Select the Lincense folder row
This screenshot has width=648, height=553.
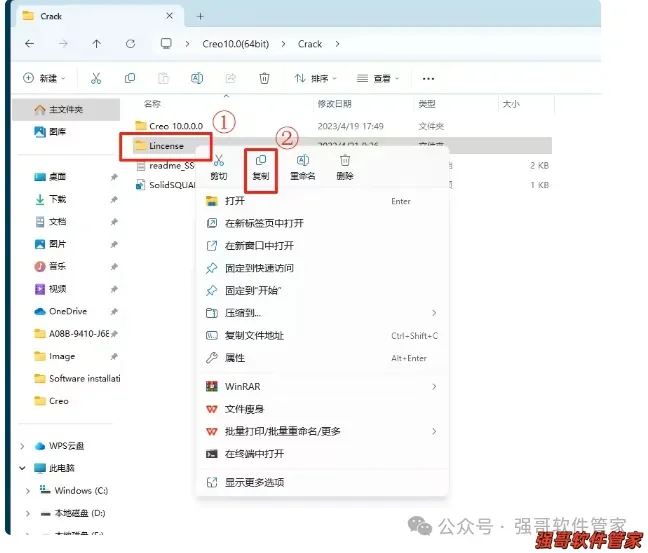[342, 145]
